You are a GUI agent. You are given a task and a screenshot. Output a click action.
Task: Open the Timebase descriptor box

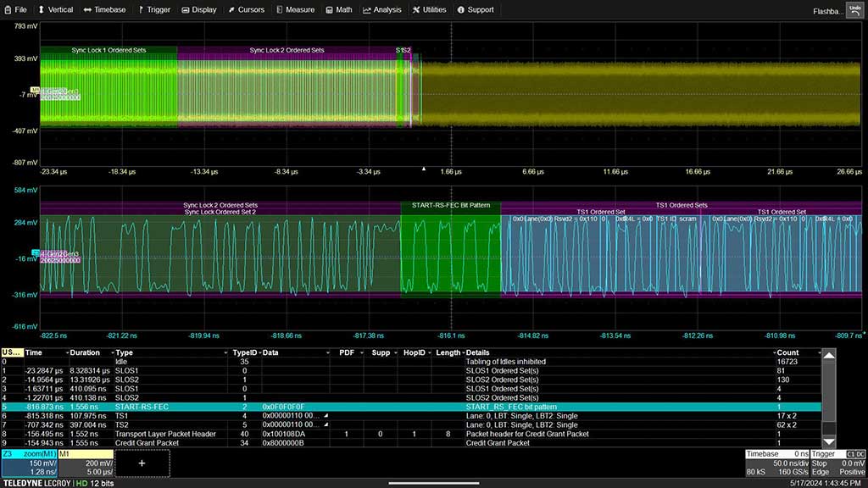[x=776, y=463]
